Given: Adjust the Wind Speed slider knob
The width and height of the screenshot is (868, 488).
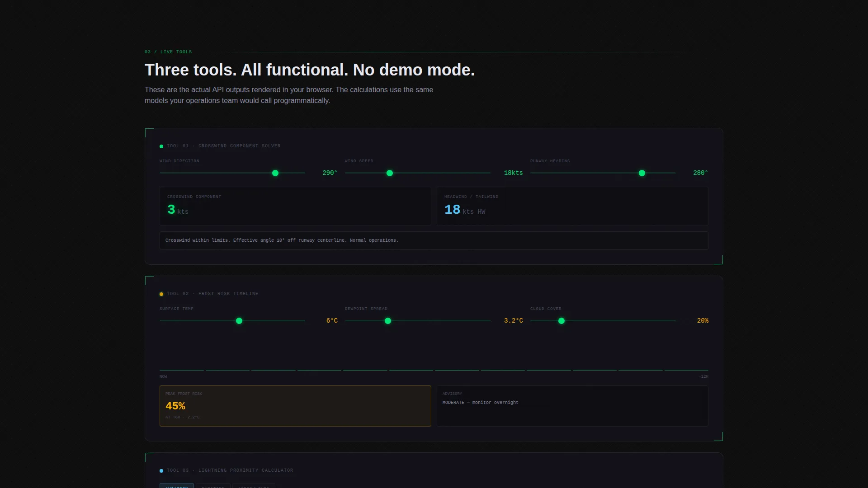Looking at the screenshot, I should [390, 173].
